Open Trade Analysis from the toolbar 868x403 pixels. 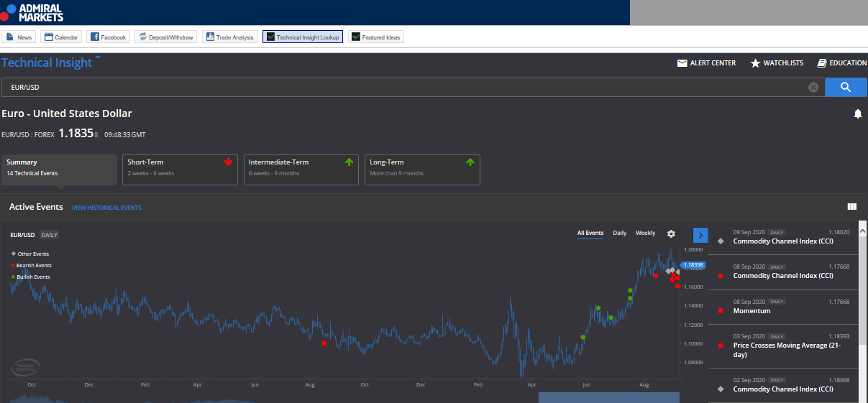229,37
